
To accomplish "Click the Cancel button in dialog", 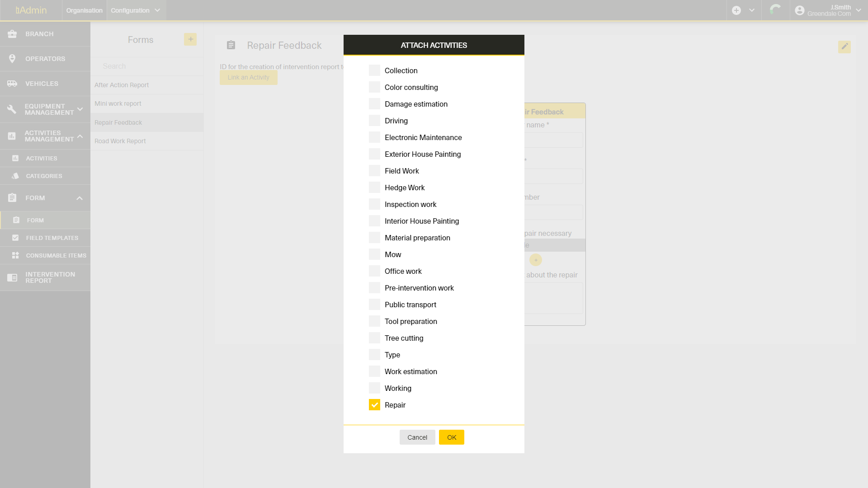I will 417,437.
